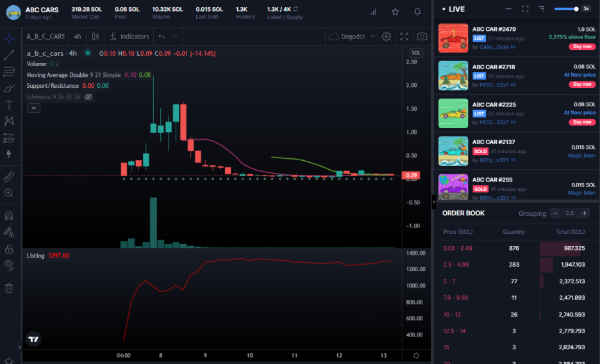Open the ABC CAR #2479 thumbnail
This screenshot has width=600, height=364.
[x=453, y=38]
